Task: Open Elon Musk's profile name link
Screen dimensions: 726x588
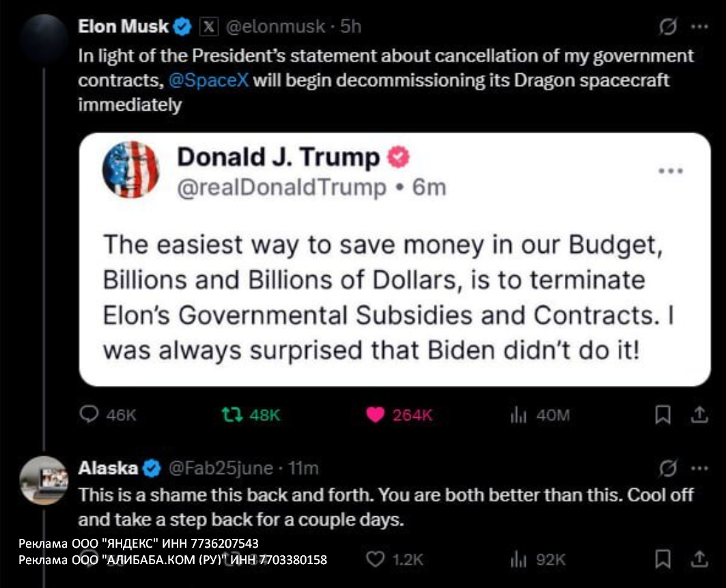Action: coord(123,27)
